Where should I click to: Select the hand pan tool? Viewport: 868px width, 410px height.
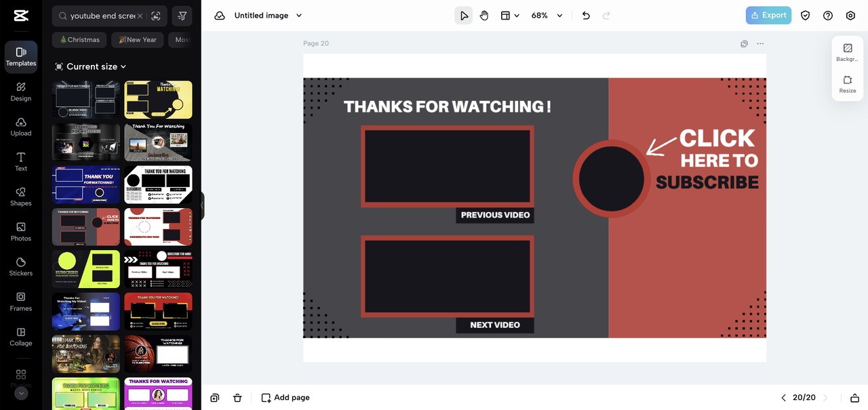(484, 16)
